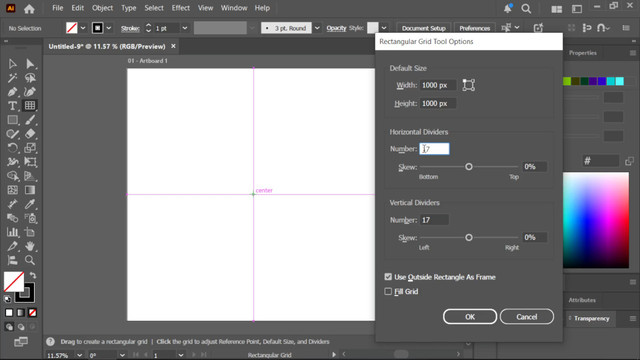Click the constrain width and height proportions icon
640x360 pixels.
[x=469, y=85]
